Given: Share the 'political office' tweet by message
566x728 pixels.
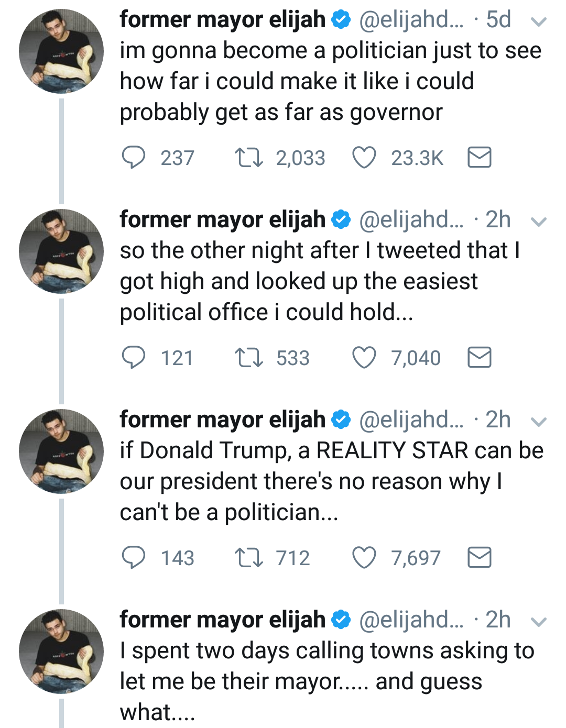Looking at the screenshot, I should click(x=479, y=358).
